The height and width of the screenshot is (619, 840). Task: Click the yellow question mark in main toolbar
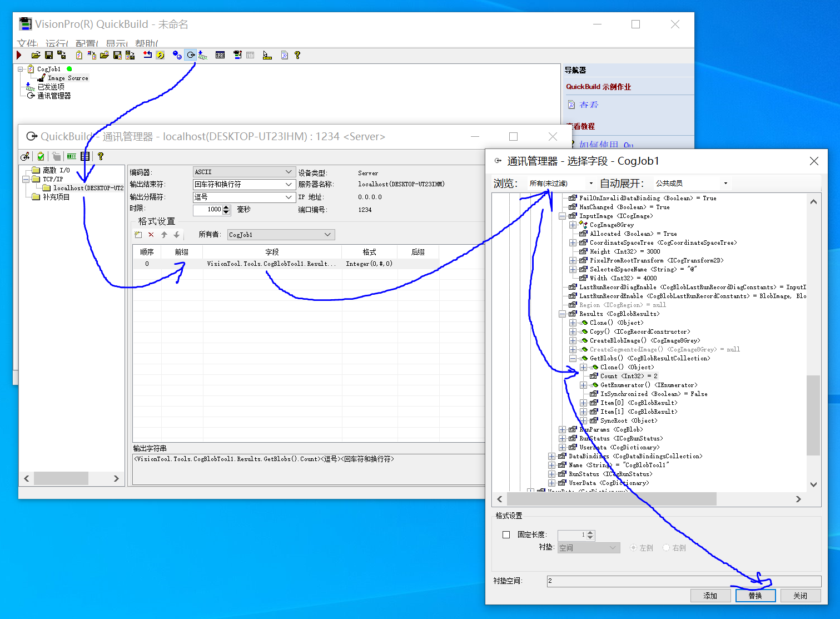297,55
